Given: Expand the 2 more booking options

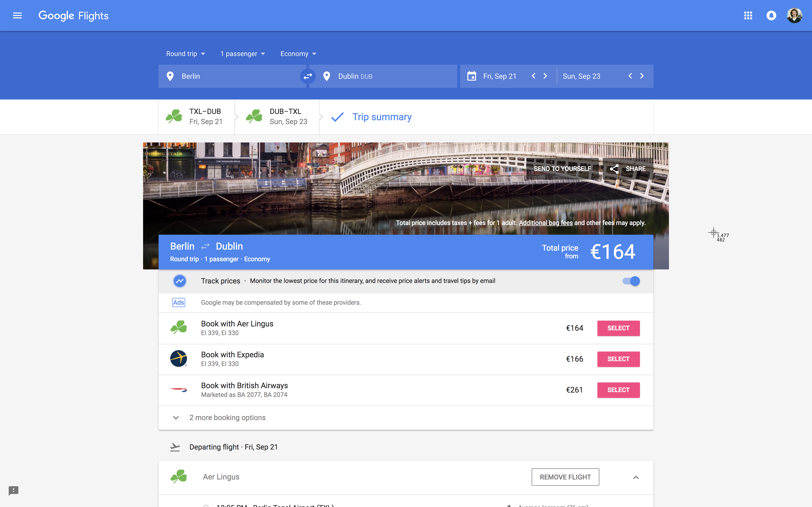Looking at the screenshot, I should pos(227,417).
